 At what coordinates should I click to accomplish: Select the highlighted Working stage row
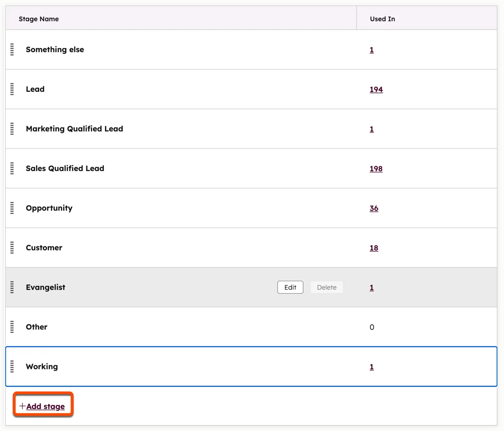pyautogui.click(x=185, y=366)
